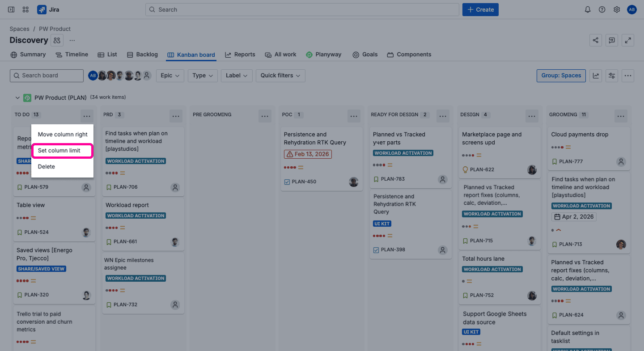Open board insights chart icon
This screenshot has height=351, width=644.
[596, 76]
